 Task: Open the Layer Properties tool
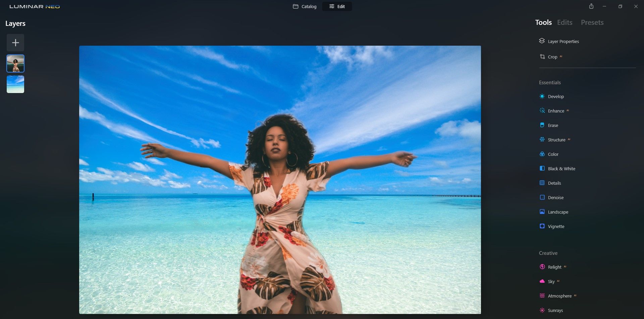(x=559, y=41)
